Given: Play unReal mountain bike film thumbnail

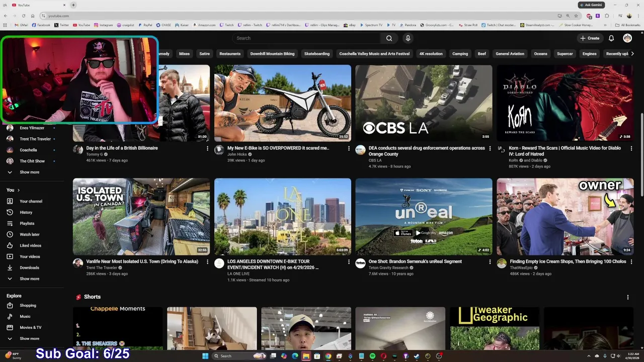Looking at the screenshot, I should point(424,217).
